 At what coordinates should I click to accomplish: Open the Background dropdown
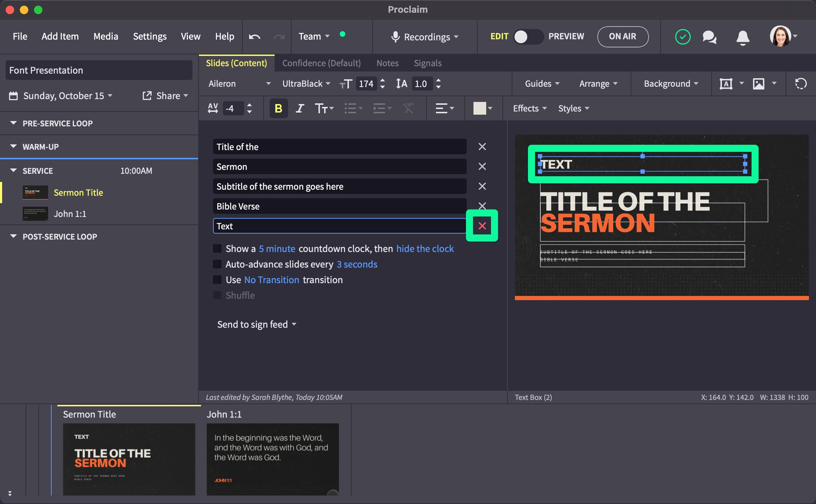click(671, 84)
